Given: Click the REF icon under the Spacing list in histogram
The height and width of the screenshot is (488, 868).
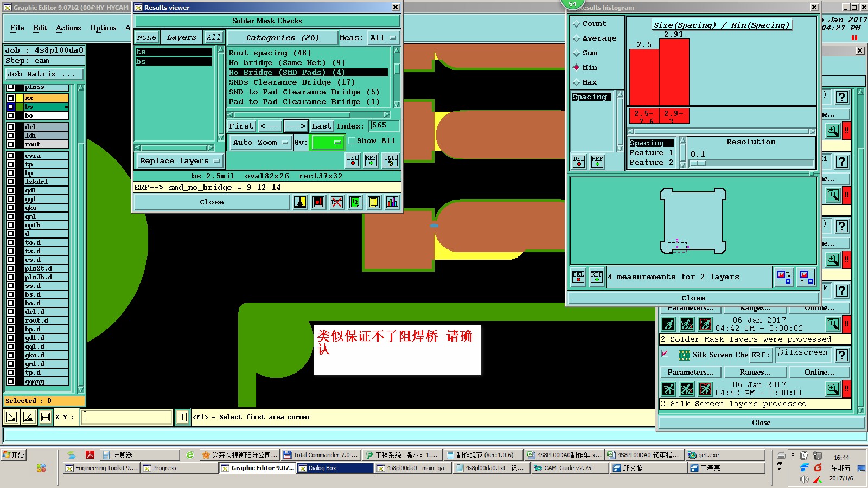Looking at the screenshot, I should (597, 162).
